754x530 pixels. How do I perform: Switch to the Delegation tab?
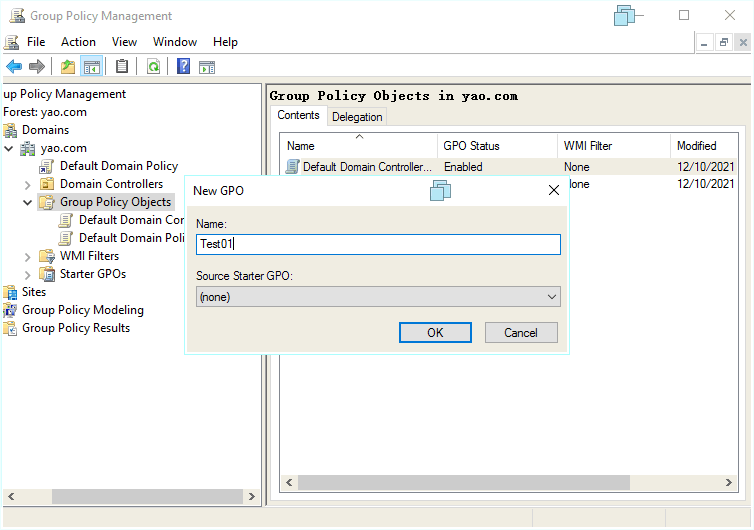(357, 117)
